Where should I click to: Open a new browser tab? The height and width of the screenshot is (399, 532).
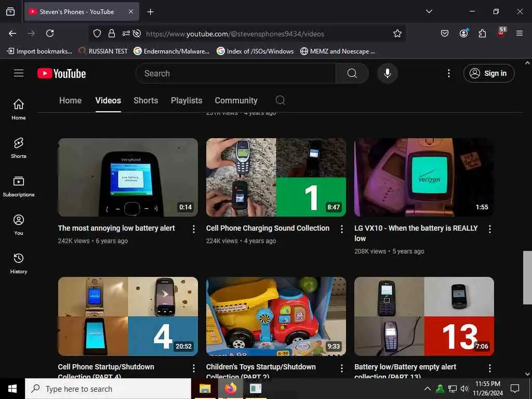pyautogui.click(x=150, y=12)
